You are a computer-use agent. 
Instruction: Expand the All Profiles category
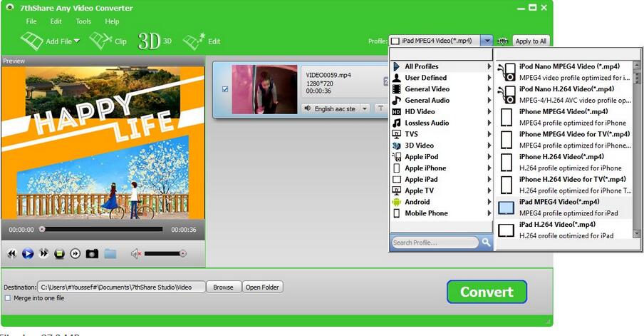pyautogui.click(x=442, y=66)
